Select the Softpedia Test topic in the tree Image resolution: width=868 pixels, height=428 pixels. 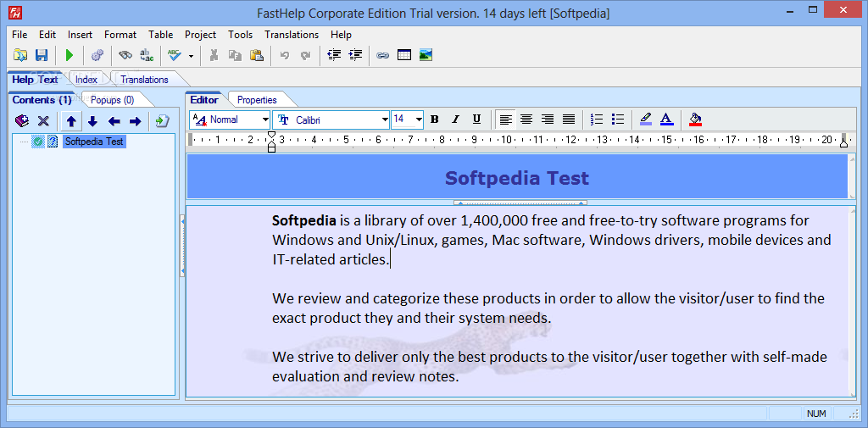(94, 142)
